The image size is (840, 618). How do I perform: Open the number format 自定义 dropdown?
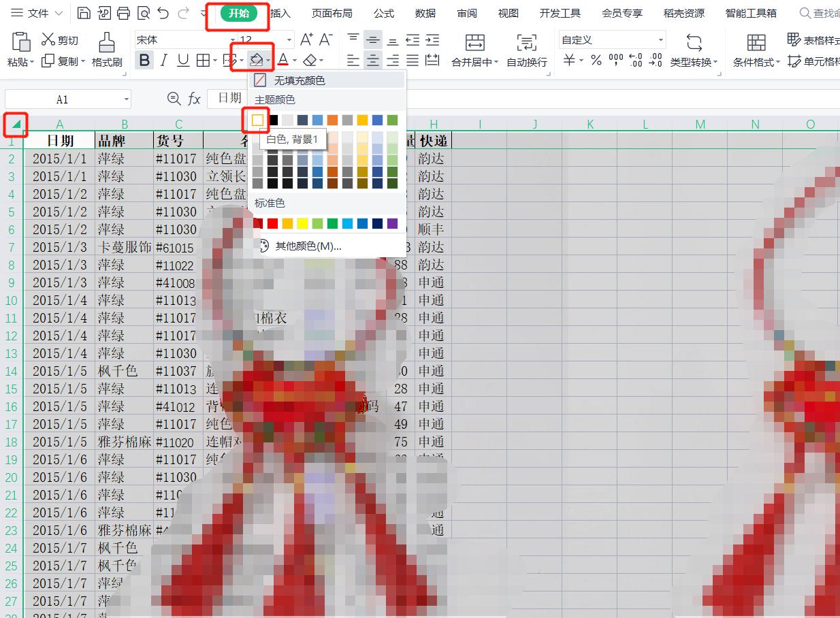coord(660,40)
